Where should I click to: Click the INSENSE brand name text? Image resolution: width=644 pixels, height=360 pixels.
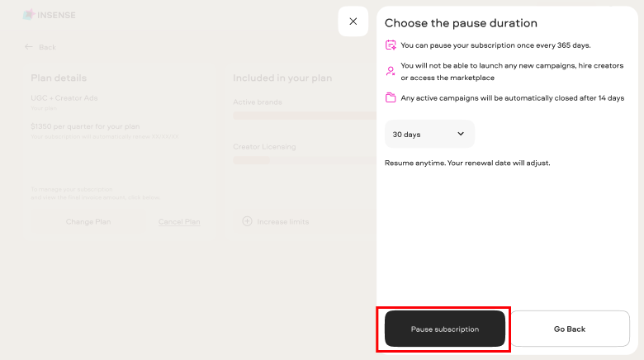click(56, 15)
